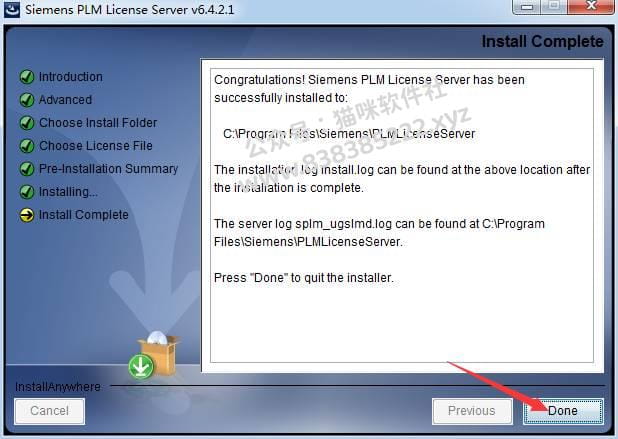The height and width of the screenshot is (439, 618).
Task: Click yellow arrow icon beside Install Complete
Action: [27, 215]
